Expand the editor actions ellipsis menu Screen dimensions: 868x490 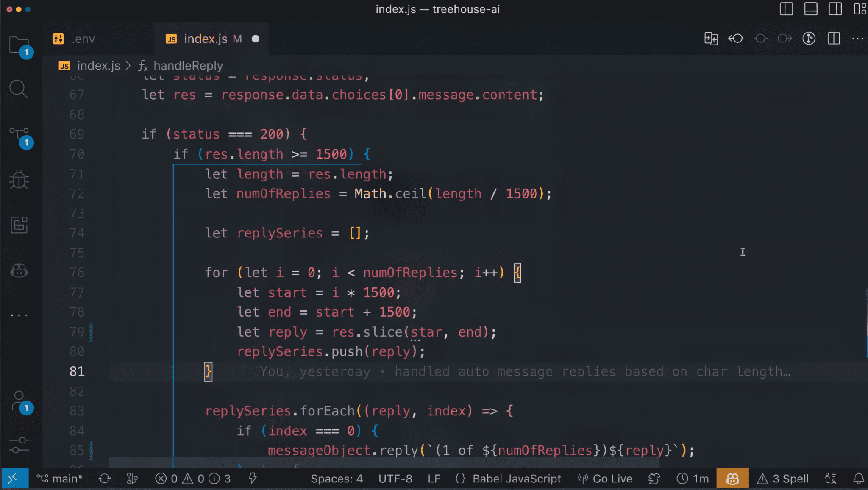pos(858,39)
